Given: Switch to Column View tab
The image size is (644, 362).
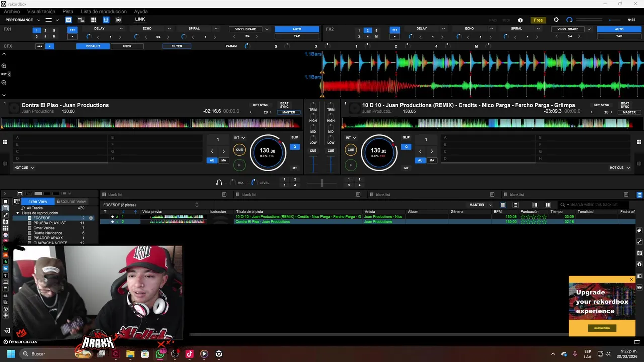Looking at the screenshot, I should click(x=71, y=201).
